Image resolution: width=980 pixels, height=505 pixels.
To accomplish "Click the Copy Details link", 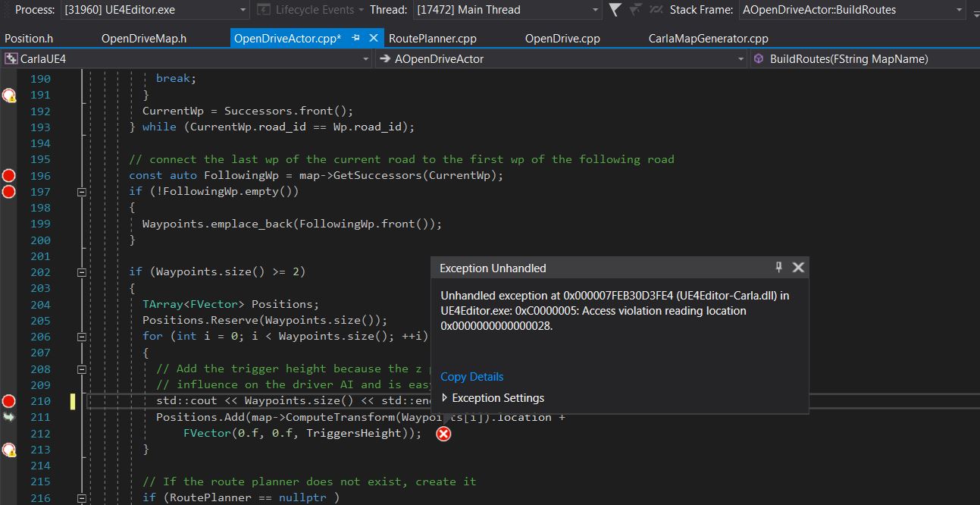I will click(471, 377).
